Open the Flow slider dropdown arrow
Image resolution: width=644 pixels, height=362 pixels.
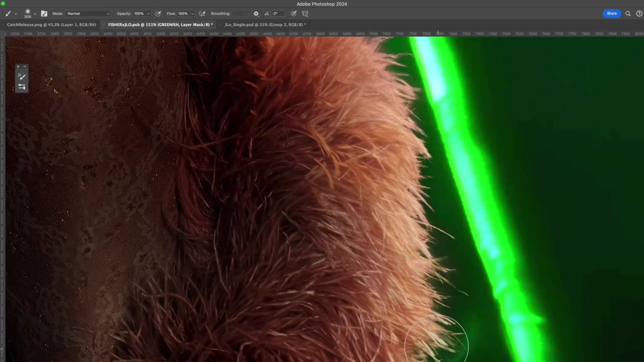point(192,14)
